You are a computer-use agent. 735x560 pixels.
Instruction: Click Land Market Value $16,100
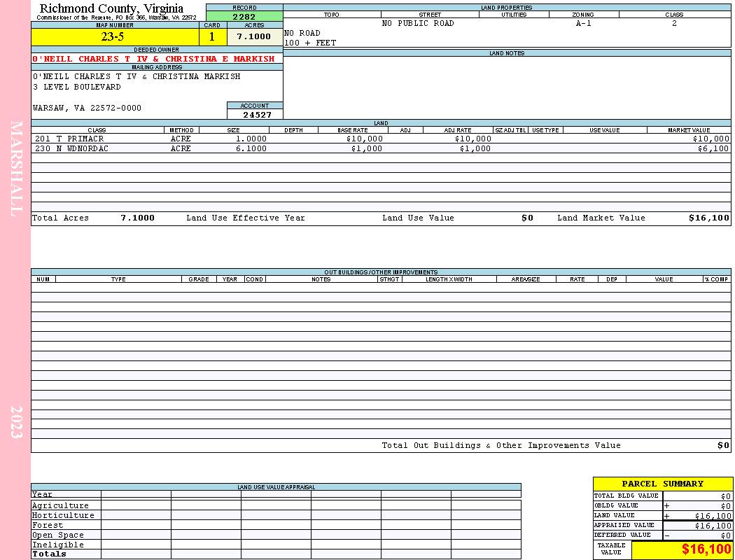point(709,218)
